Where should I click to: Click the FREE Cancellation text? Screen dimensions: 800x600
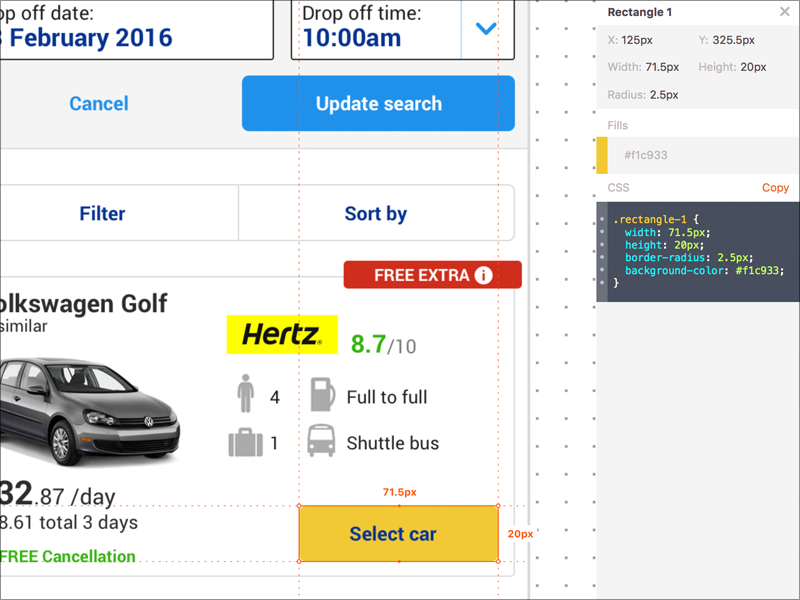[x=67, y=556]
